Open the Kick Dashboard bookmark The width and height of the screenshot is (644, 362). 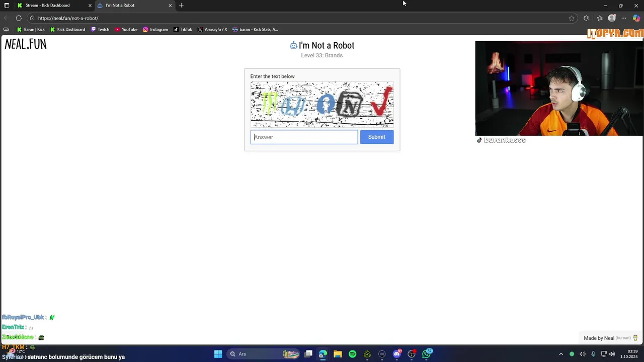67,29
